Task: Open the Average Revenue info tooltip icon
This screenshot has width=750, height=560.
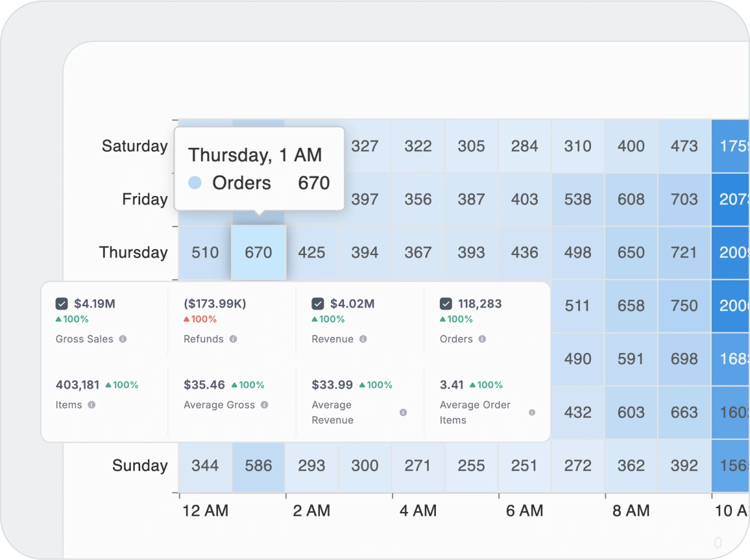Action: tap(404, 412)
